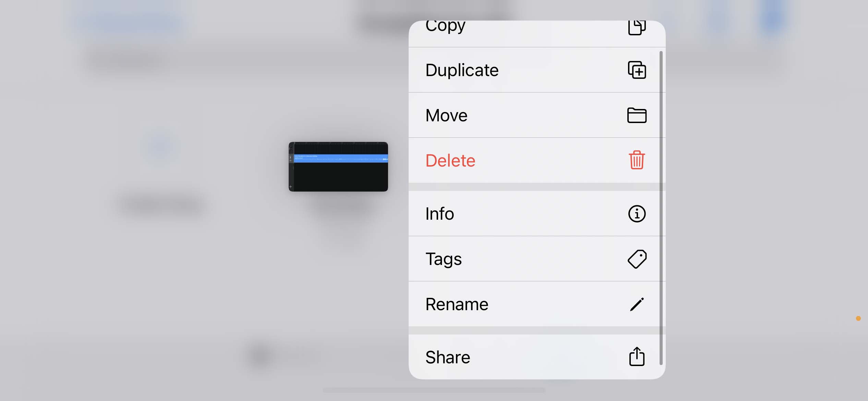Select the Copy option in menu
Viewport: 868px width, 401px height.
[x=535, y=26]
